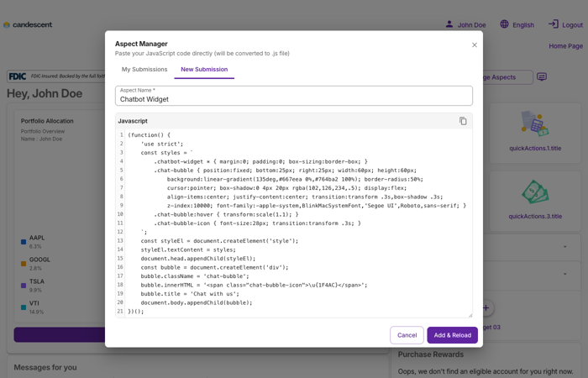Click the GOOGL orange color swatch
The image size is (588, 378).
[24, 264]
